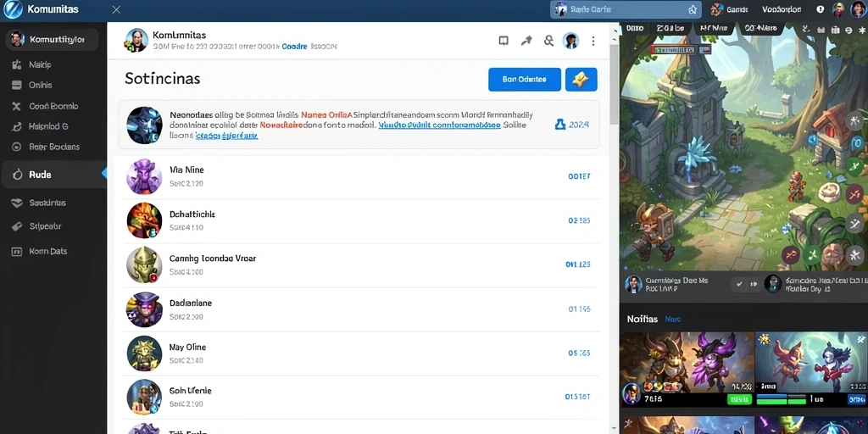868x434 pixels.
Task: Click the 2024 badge on the pinned post
Action: click(572, 125)
